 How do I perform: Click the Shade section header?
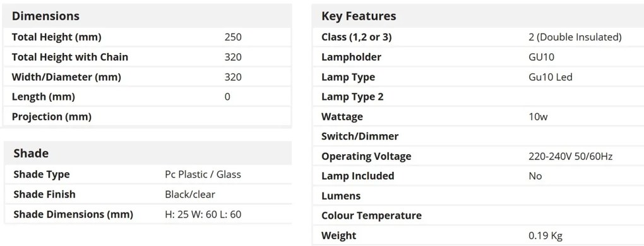tap(31, 154)
